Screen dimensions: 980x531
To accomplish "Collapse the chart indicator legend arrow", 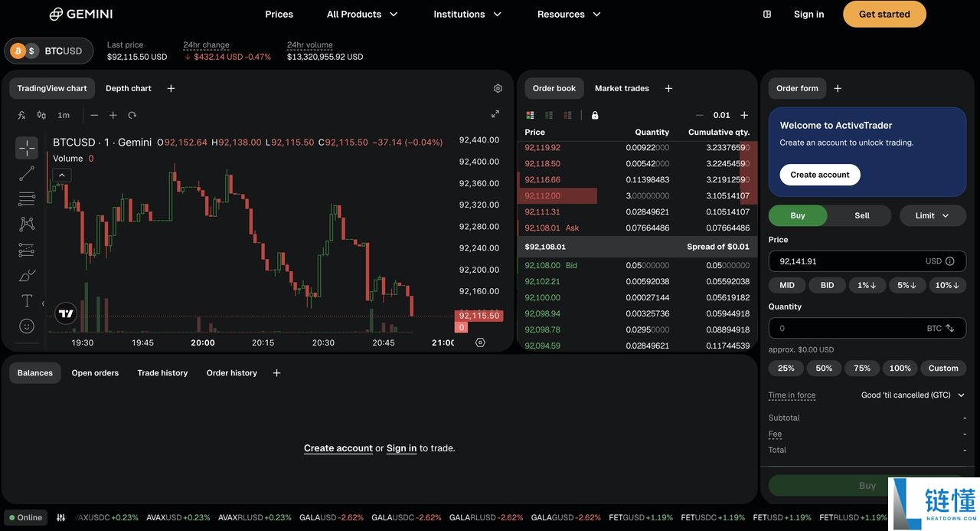I will [62, 175].
